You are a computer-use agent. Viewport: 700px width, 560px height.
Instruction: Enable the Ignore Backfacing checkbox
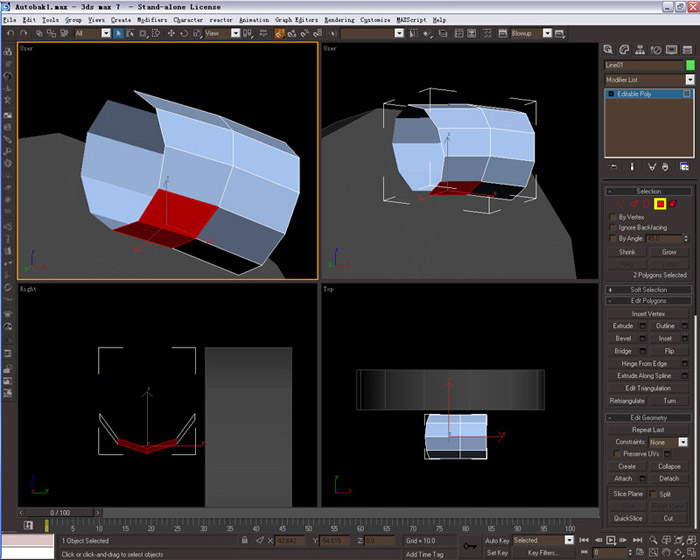(x=612, y=228)
